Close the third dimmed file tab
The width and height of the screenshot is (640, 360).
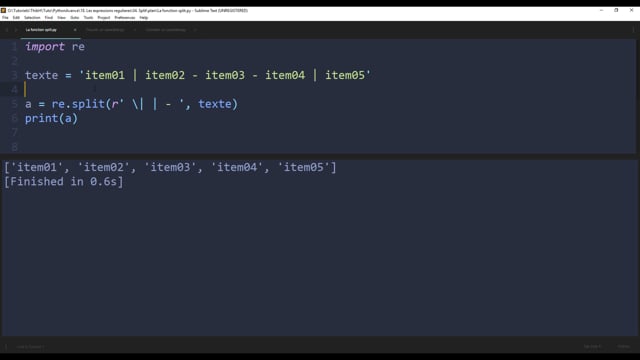(x=195, y=30)
